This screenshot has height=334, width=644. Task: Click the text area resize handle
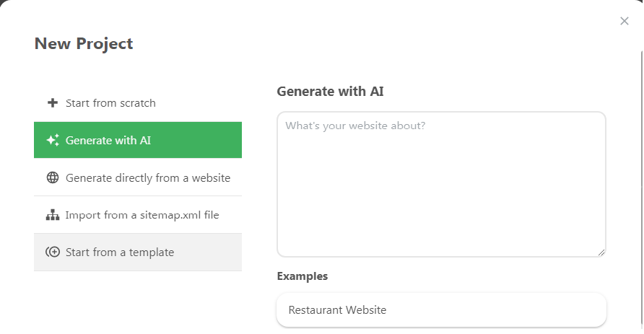click(601, 252)
